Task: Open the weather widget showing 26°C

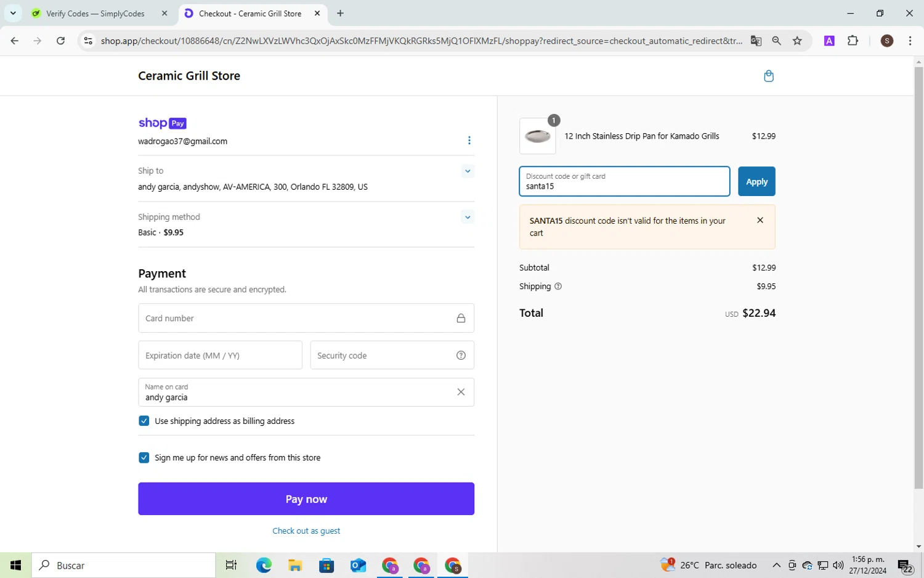Action: (708, 565)
